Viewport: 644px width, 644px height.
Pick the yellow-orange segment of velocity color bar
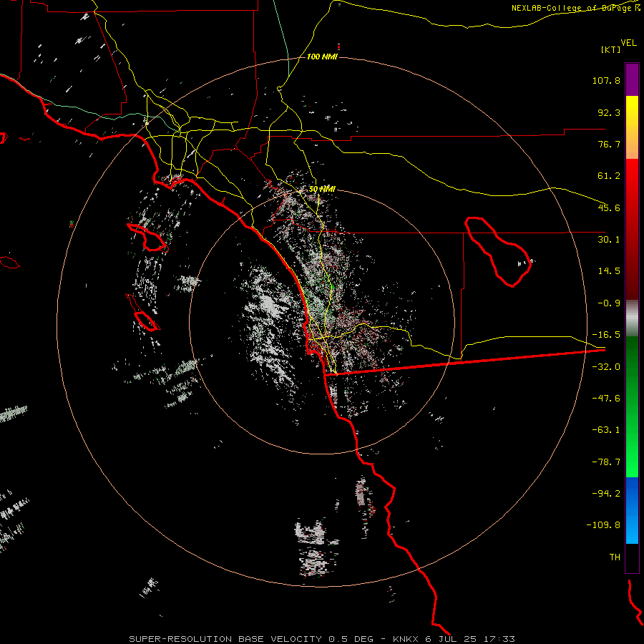coord(632,127)
